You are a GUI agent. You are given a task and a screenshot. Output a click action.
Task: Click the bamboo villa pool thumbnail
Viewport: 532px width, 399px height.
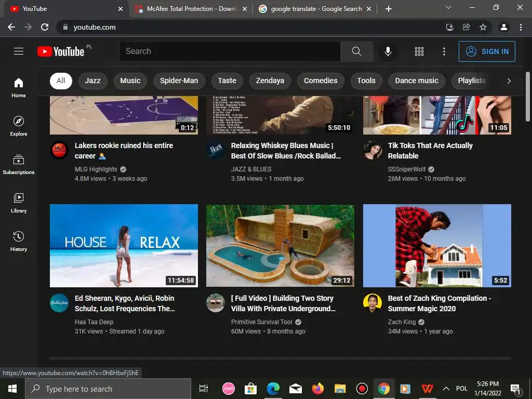(280, 246)
